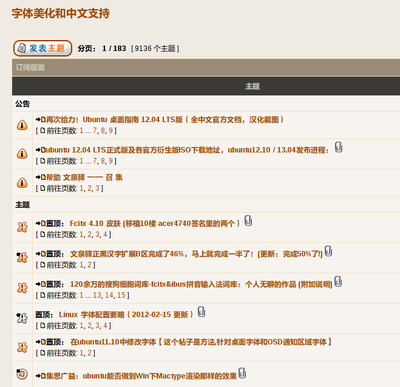Viewport: 400px width, 387px height.
Task: Go to page 9 of Ubuntu 桌面指南 topic
Action: (111, 131)
